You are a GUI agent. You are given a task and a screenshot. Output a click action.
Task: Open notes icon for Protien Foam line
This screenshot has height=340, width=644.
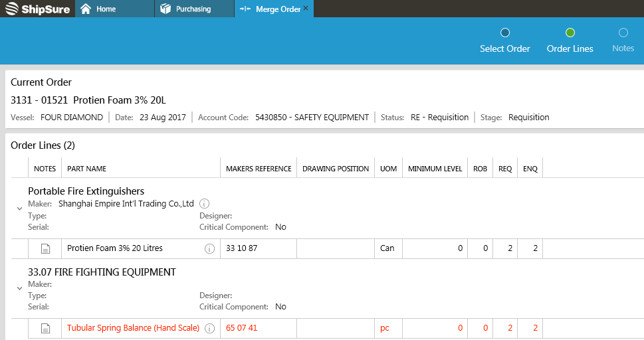pyautogui.click(x=45, y=249)
